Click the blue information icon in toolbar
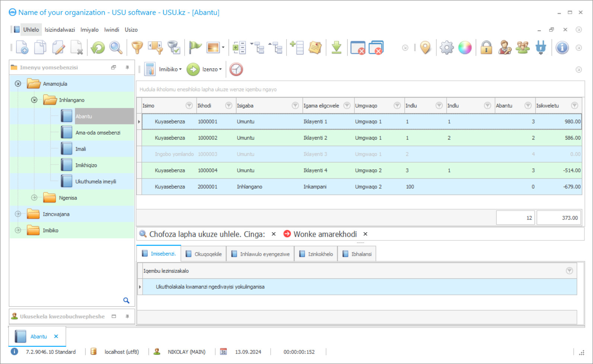The image size is (593, 364). point(562,48)
